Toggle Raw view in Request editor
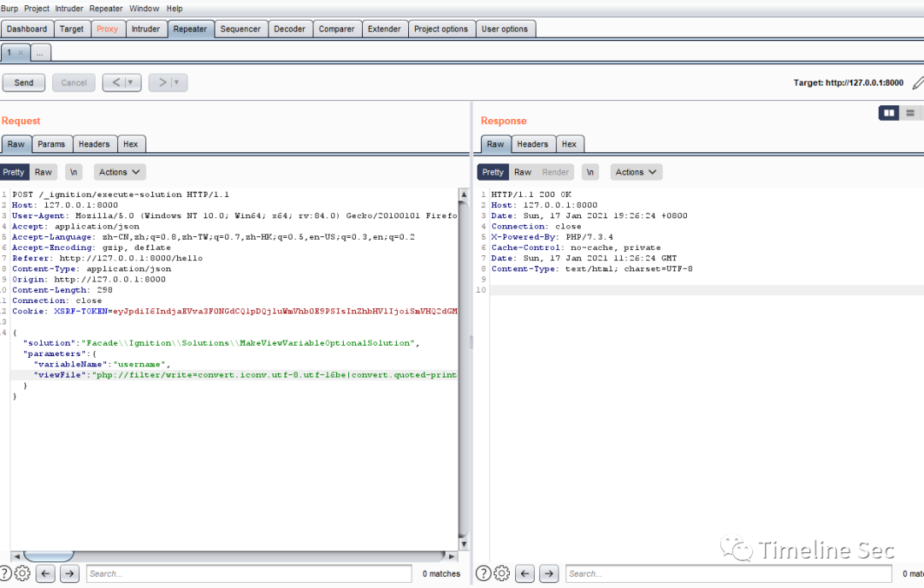This screenshot has height=588, width=924. click(x=43, y=172)
